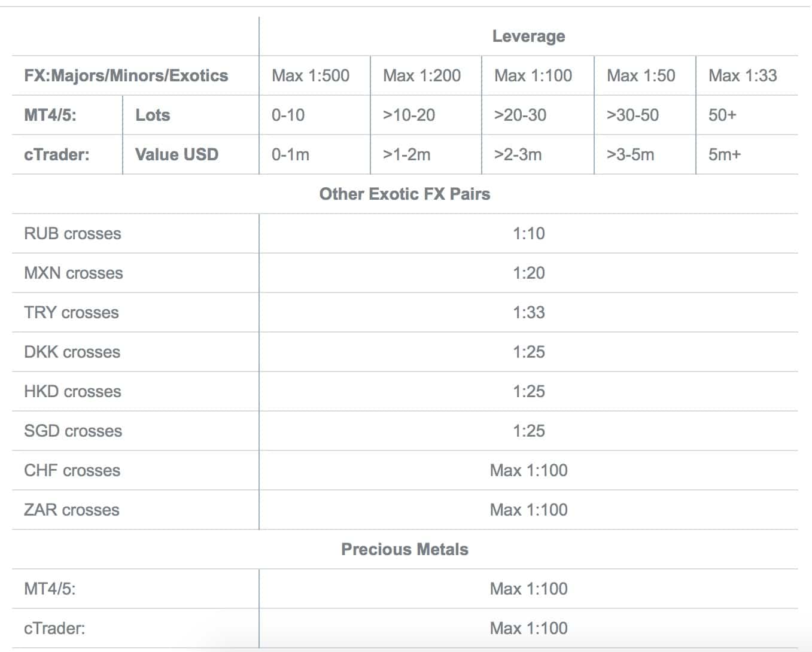The width and height of the screenshot is (812, 652).
Task: Select the Max 1:100 for ZAR crosses
Action: point(529,510)
